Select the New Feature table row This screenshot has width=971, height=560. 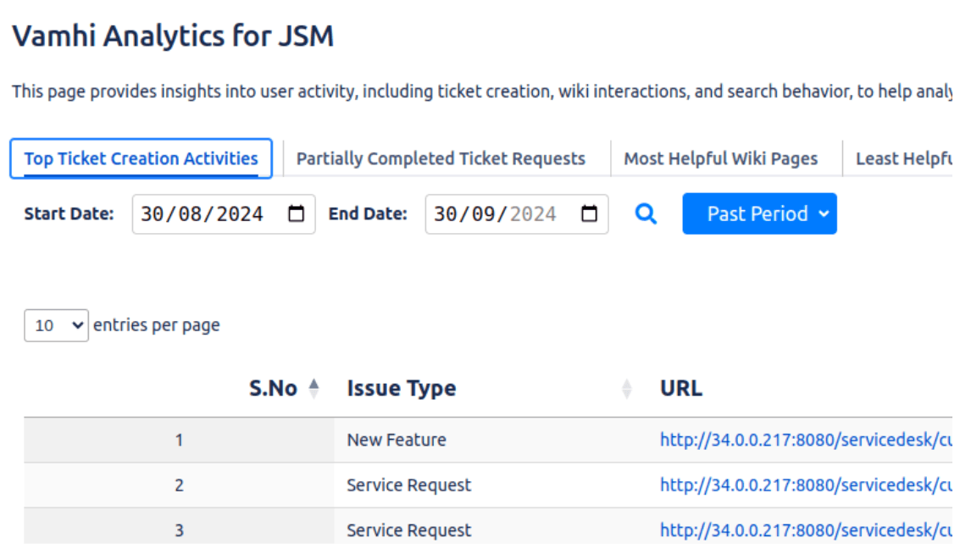coord(398,440)
